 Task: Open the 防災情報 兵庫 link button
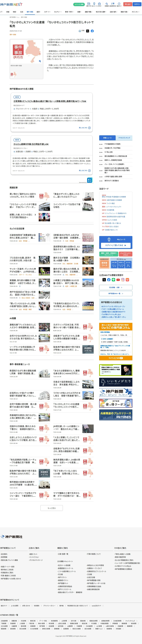[x=116, y=288]
